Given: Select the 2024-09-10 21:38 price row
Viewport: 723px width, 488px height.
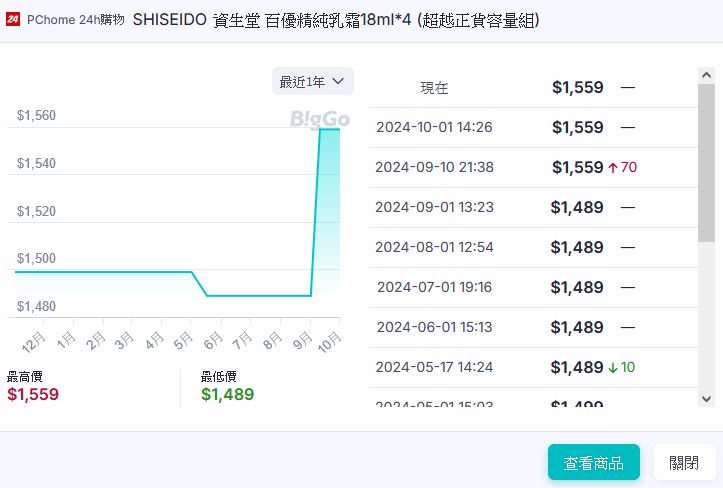Looking at the screenshot, I should [x=530, y=168].
